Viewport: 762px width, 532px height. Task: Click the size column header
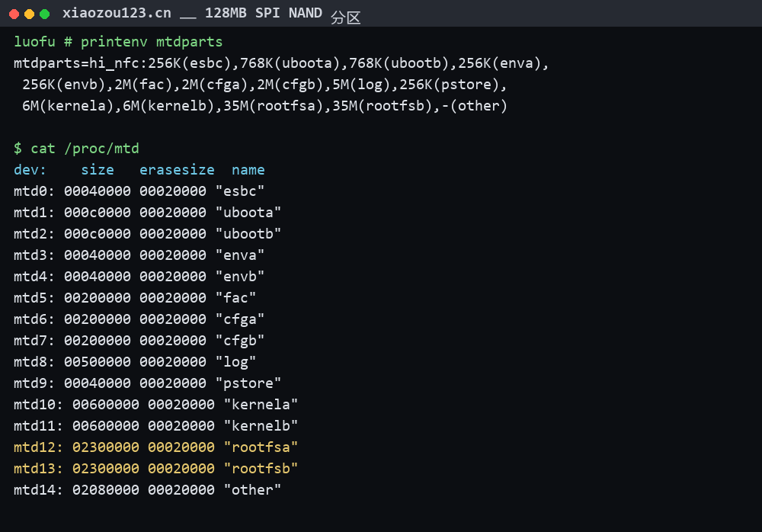pyautogui.click(x=98, y=170)
